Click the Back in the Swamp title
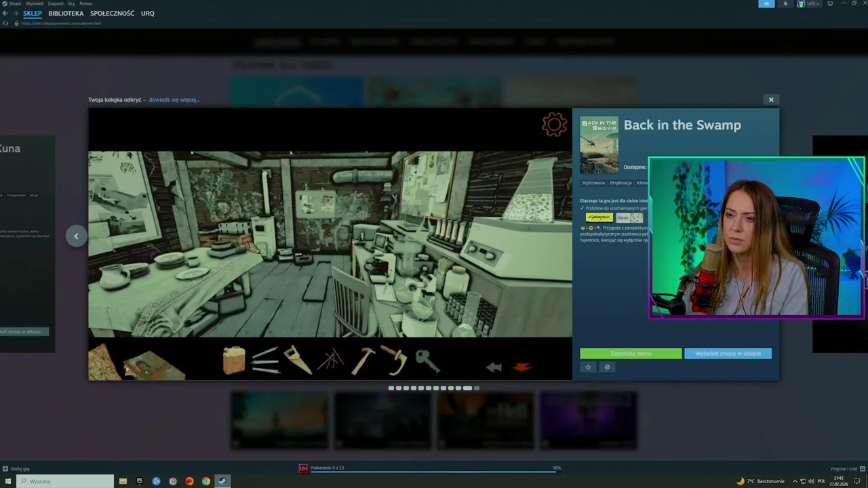The width and height of the screenshot is (868, 488). 682,125
